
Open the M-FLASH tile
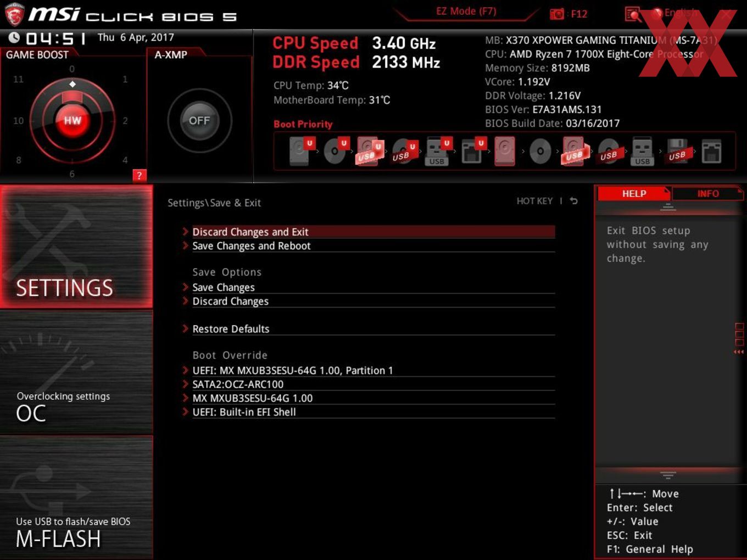(76, 497)
